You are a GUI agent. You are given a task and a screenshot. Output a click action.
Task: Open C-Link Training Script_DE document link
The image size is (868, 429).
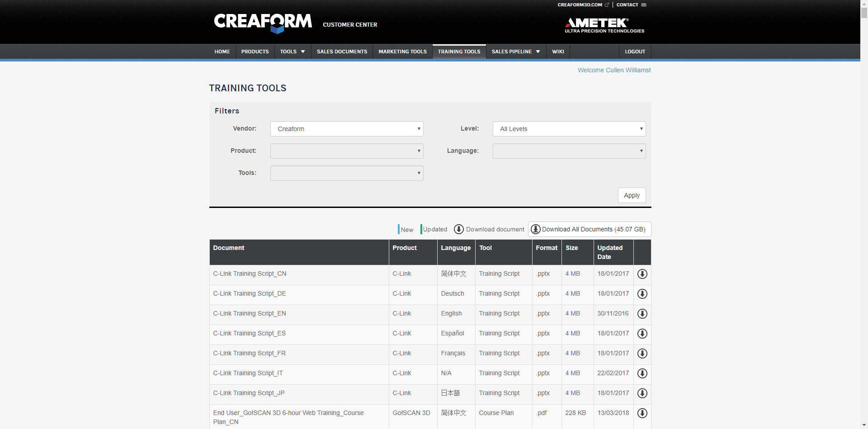click(x=250, y=293)
